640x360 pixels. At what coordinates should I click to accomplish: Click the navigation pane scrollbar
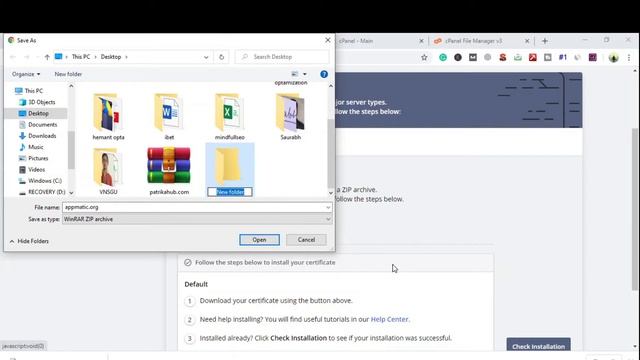pyautogui.click(x=71, y=150)
